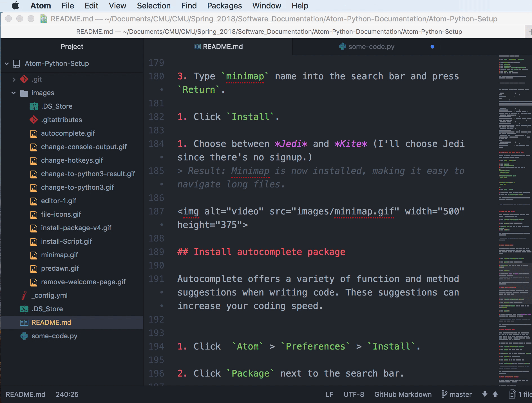Place cursor in Install autocomplete package heading
Viewport: 532px width, 403px height.
tap(261, 252)
